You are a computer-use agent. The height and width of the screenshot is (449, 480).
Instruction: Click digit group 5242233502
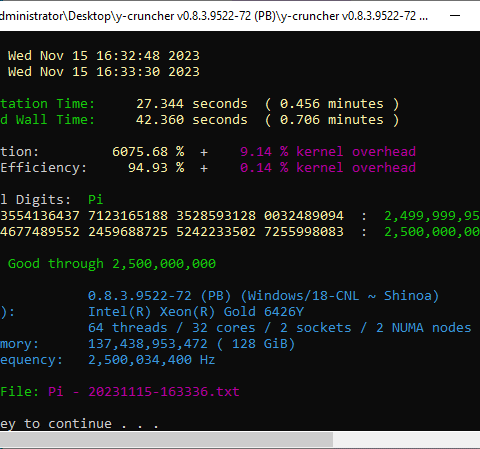coord(216,232)
